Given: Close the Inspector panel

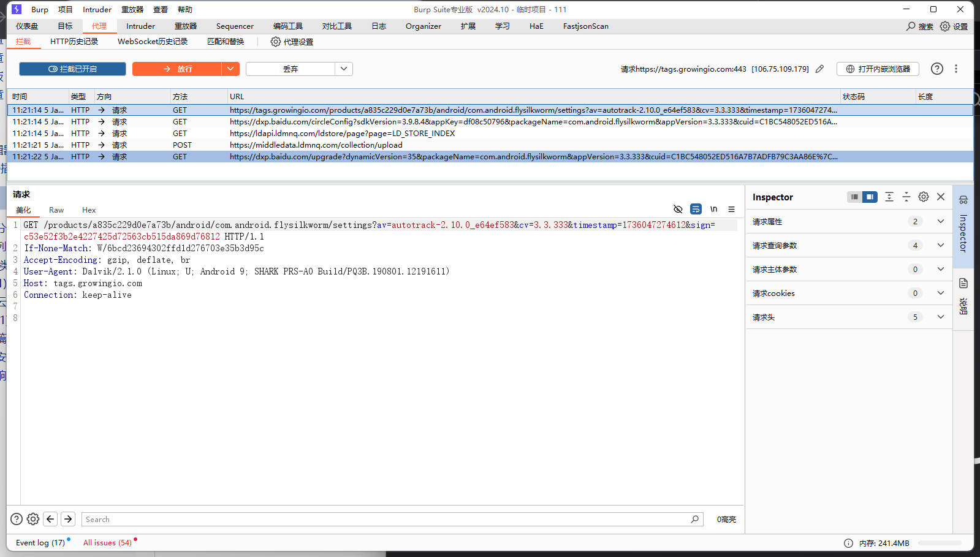Looking at the screenshot, I should (941, 197).
